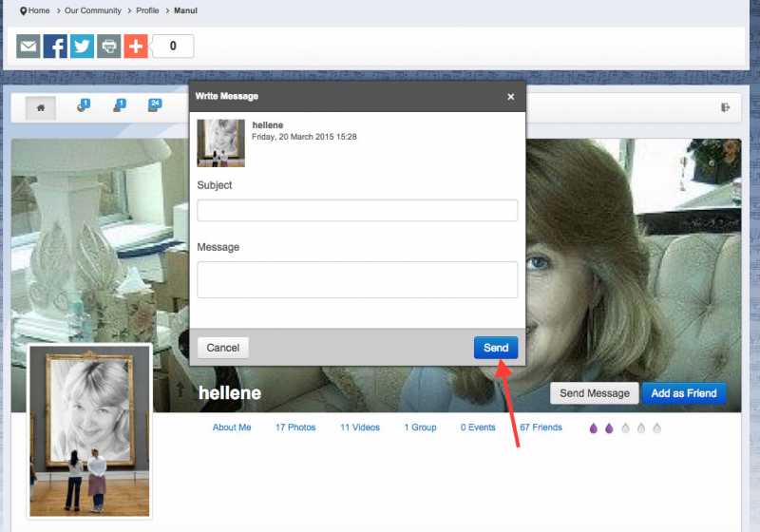Image resolution: width=760 pixels, height=532 pixels.
Task: Open the orange plus share menu
Action: coord(136,46)
